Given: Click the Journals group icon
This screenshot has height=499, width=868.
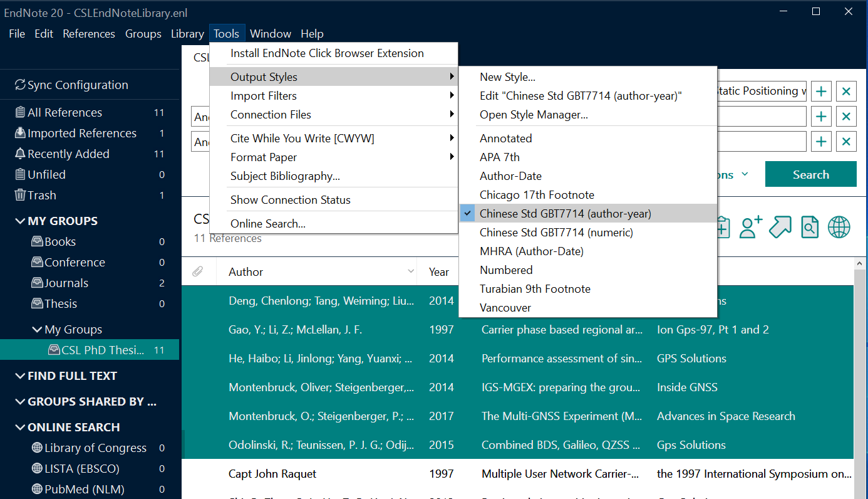Looking at the screenshot, I should point(37,283).
